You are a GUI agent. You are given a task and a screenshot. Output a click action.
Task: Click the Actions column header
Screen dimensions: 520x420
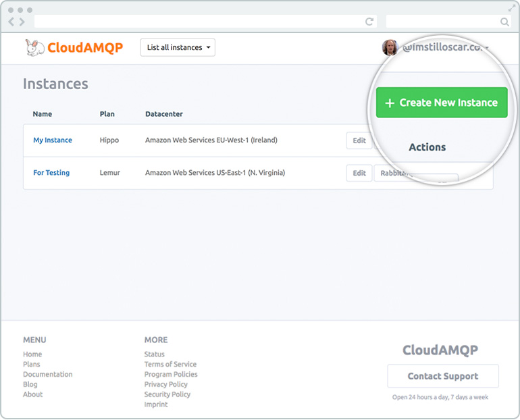[427, 147]
